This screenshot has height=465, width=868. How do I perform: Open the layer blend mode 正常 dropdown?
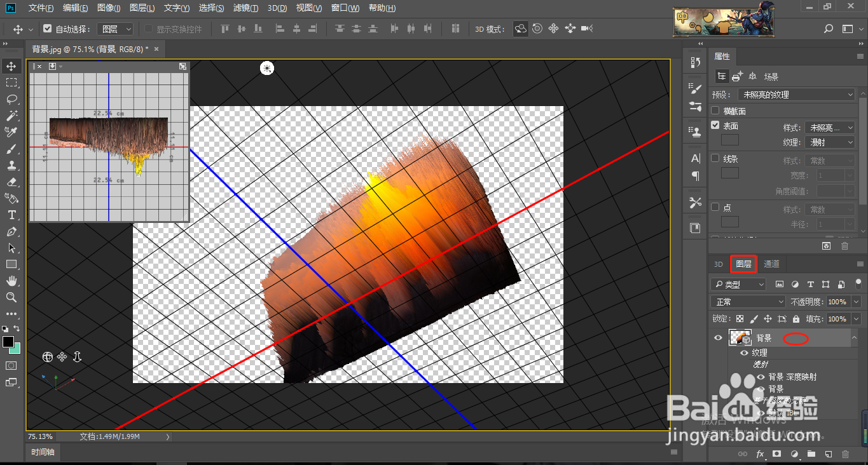coord(748,302)
